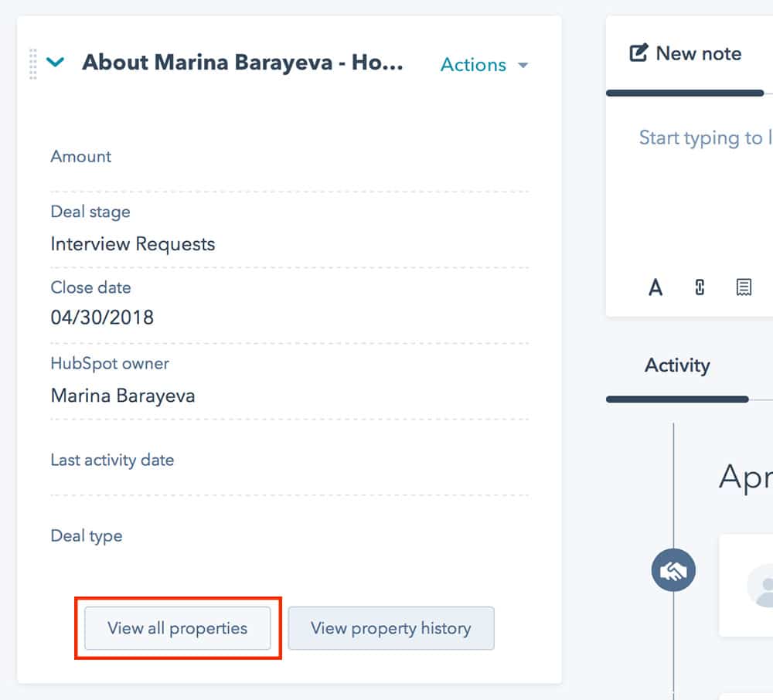This screenshot has height=700, width=773.
Task: Edit the close date 04/30/2018
Action: (102, 317)
